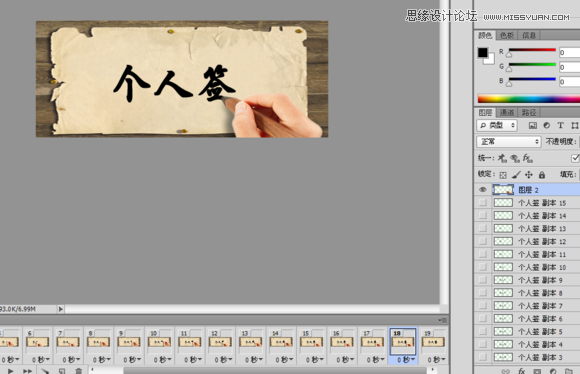Screen dimensions: 580x374
Task: Show layer 个人签 副本 13
Action: [483, 228]
